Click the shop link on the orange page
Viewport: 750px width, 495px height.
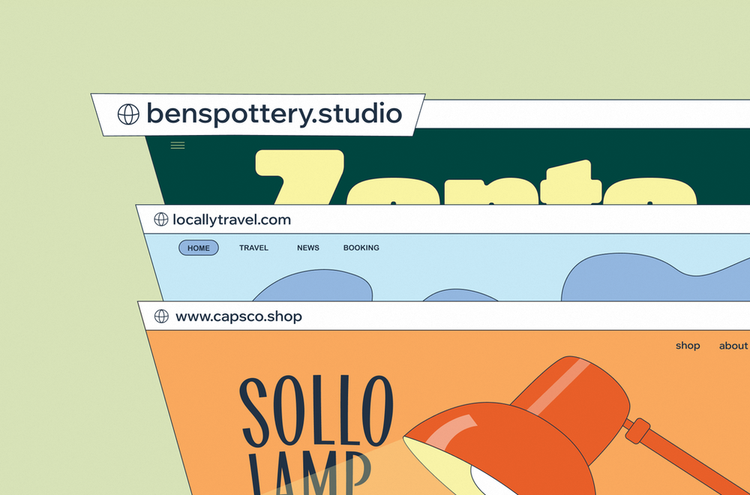[688, 346]
